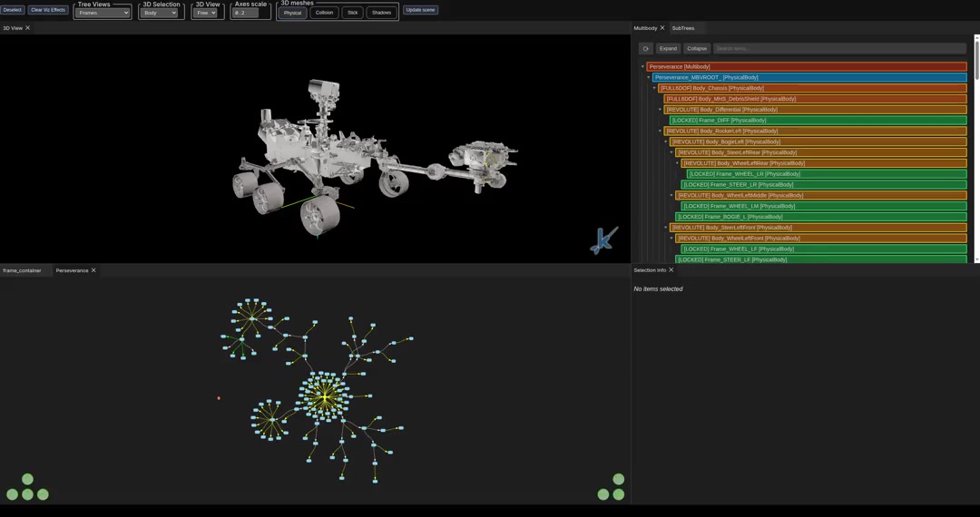Toggle Stick meshes
The width and height of the screenshot is (980, 517).
352,13
